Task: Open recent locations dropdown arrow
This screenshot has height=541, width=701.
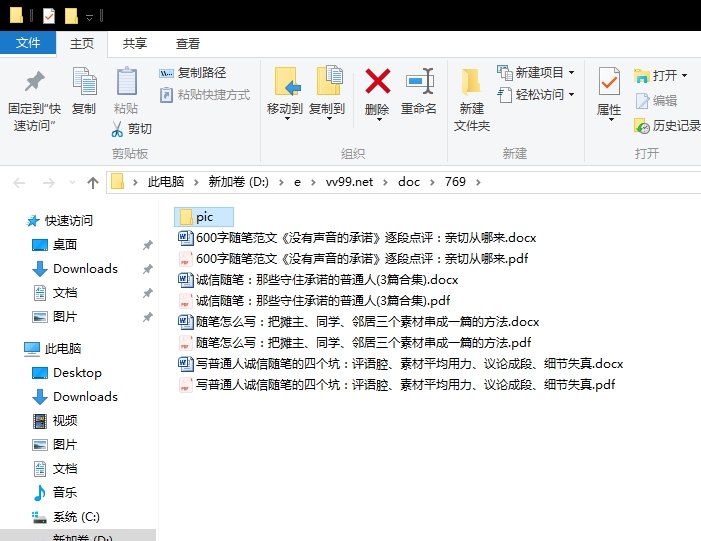Action: [x=72, y=182]
